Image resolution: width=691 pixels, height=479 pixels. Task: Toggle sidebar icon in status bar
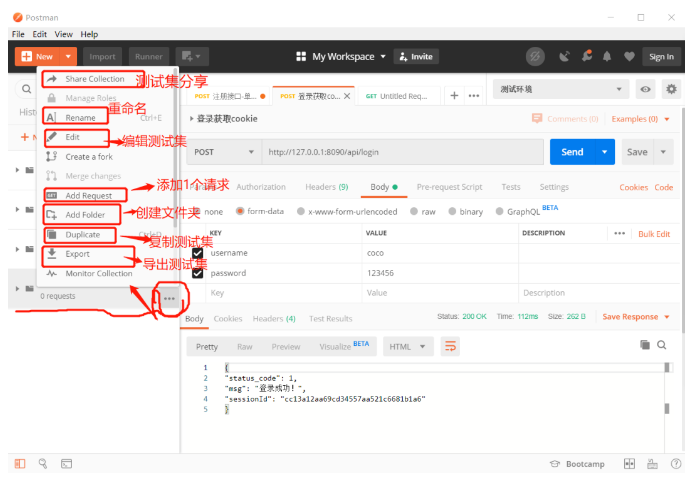point(20,464)
